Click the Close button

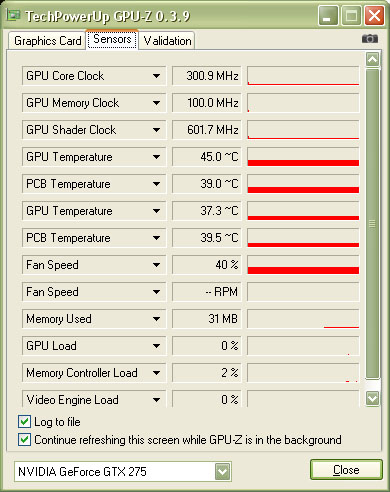[346, 470]
